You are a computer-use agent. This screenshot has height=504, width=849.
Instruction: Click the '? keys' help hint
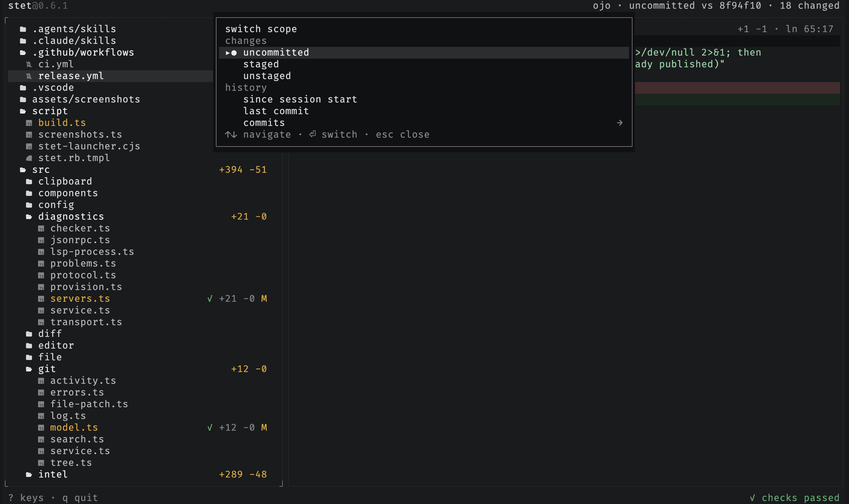tap(26, 498)
